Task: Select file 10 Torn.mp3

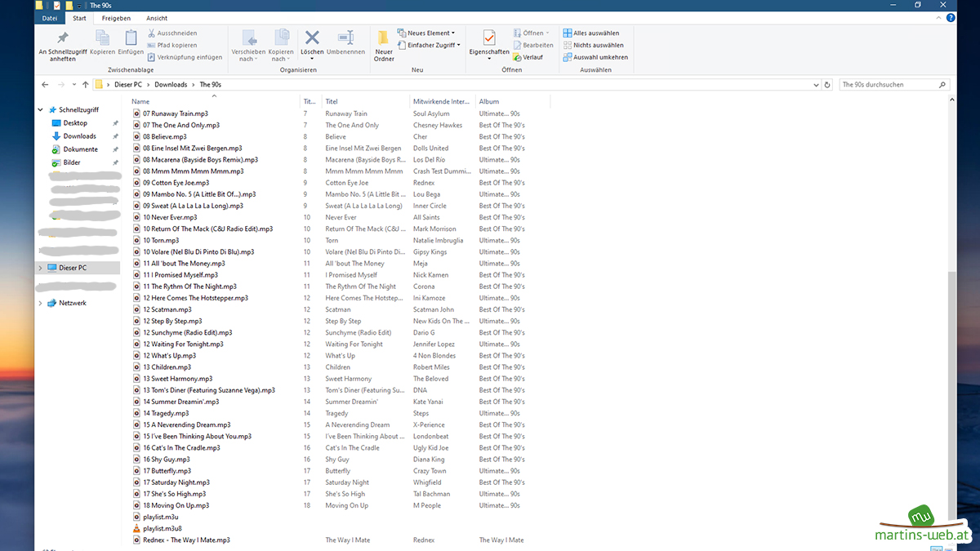Action: point(161,240)
